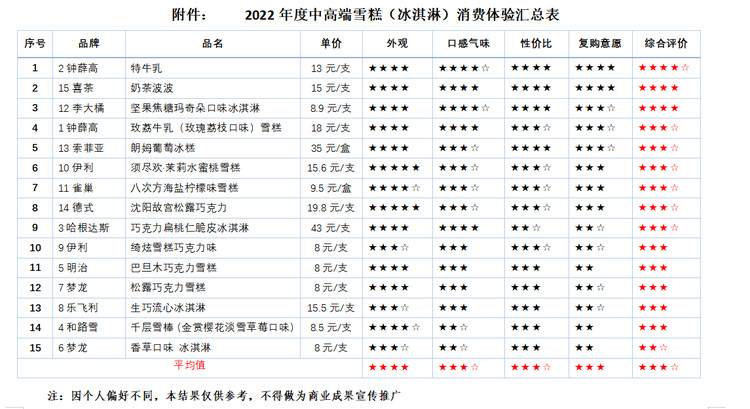This screenshot has height=409, width=750.
Task: Click 外观 stars in the 平均值 row
Action: coord(388,367)
